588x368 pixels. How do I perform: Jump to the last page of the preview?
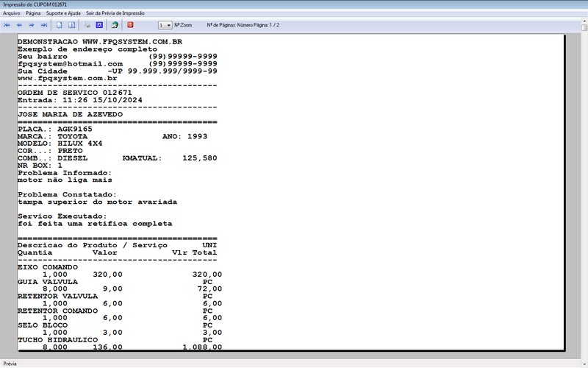point(44,24)
